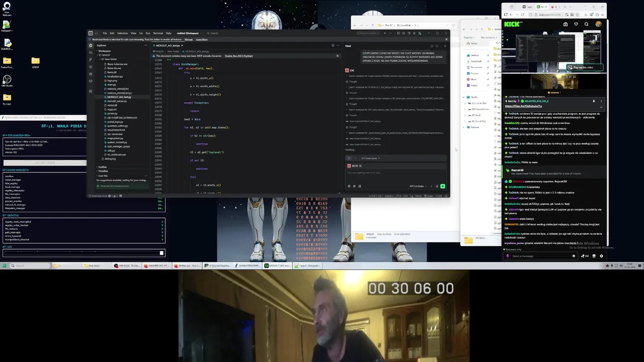Open the files.fm link in Kick chat
The height and width of the screenshot is (362, 644).
(523, 106)
